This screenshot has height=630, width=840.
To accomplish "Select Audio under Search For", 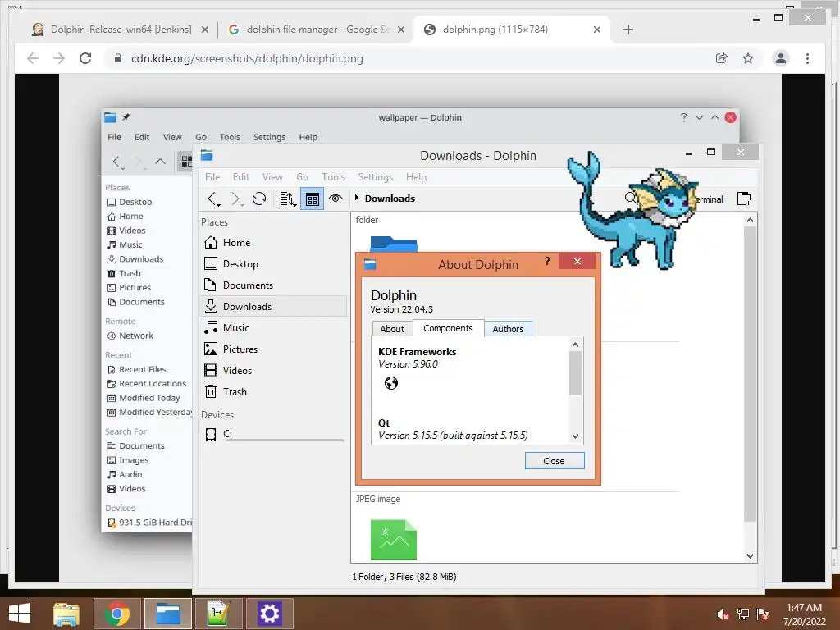I will (125, 475).
